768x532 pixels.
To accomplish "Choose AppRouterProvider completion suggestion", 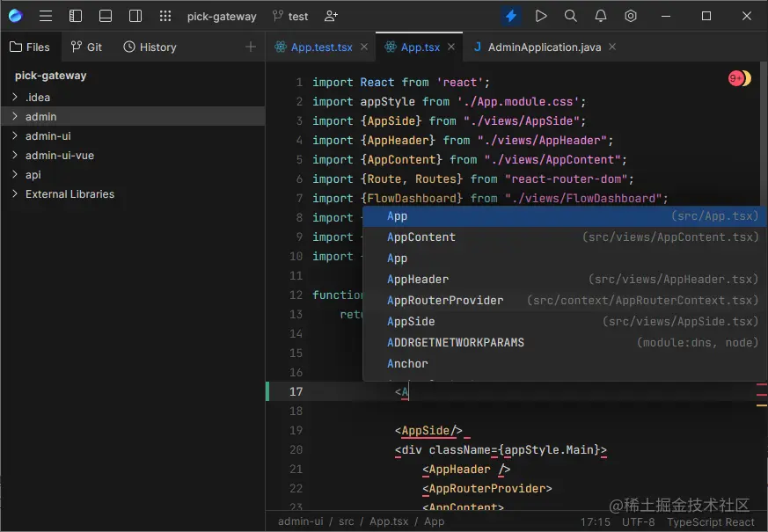I will point(564,300).
